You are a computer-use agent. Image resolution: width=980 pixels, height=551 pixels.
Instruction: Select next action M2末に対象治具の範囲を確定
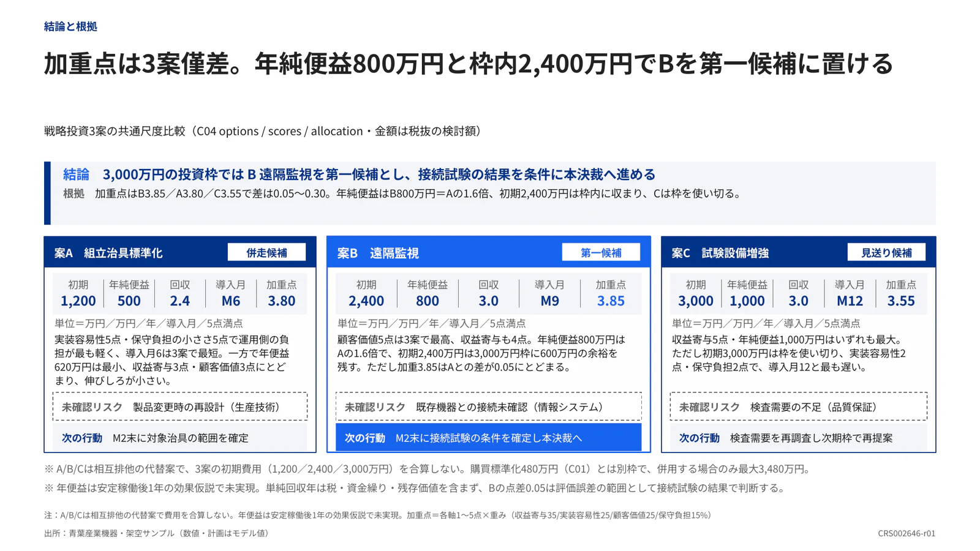click(x=180, y=438)
